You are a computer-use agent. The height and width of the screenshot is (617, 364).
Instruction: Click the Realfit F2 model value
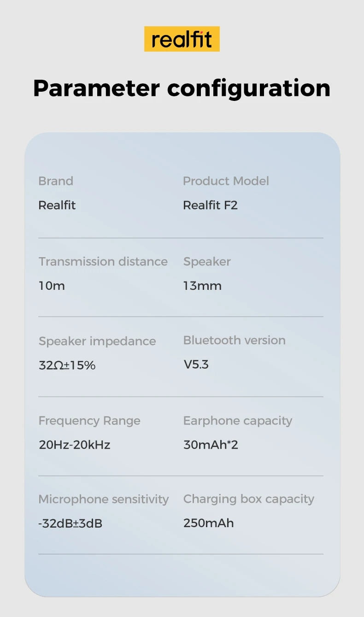coord(210,205)
